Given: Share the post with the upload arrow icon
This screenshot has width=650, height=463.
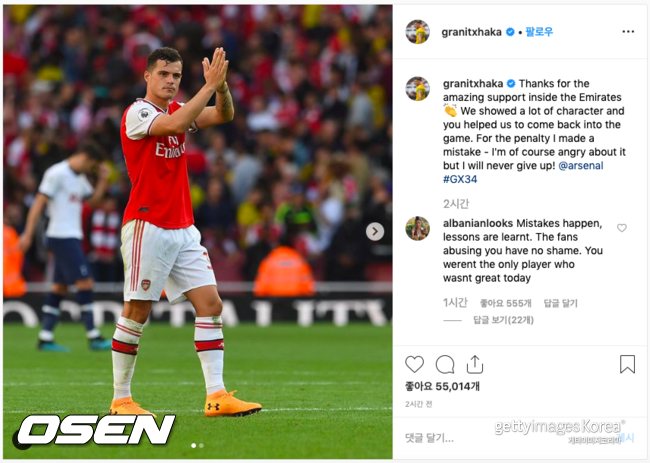Looking at the screenshot, I should (475, 364).
